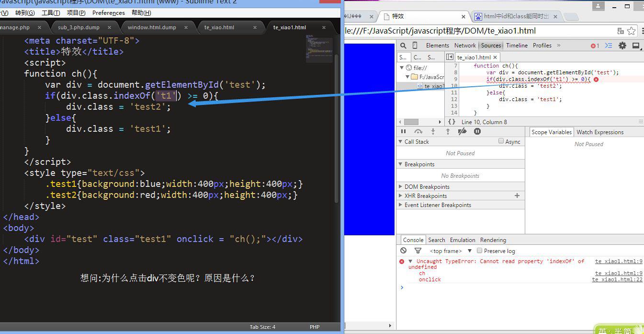Click the PHP syntax selector in status bar
Image resolution: width=644 pixels, height=334 pixels.
pos(315,327)
